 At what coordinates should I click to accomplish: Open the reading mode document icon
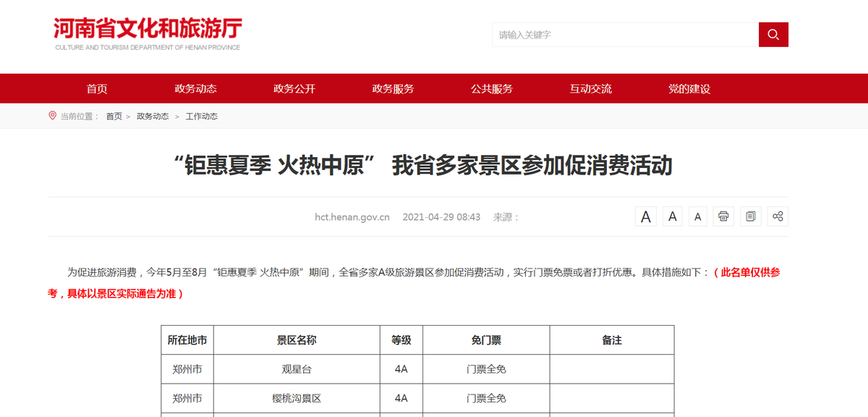(751, 216)
